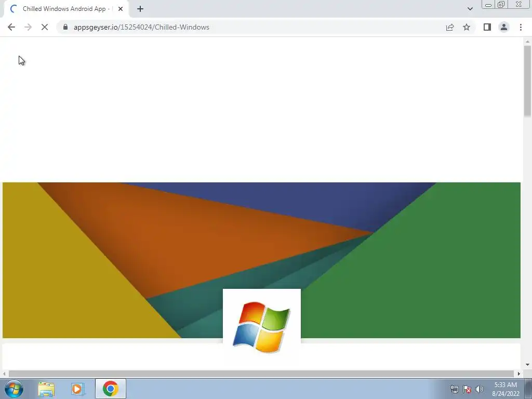Viewport: 532px width, 399px height.
Task: Go back to the previous page
Action: 11,27
